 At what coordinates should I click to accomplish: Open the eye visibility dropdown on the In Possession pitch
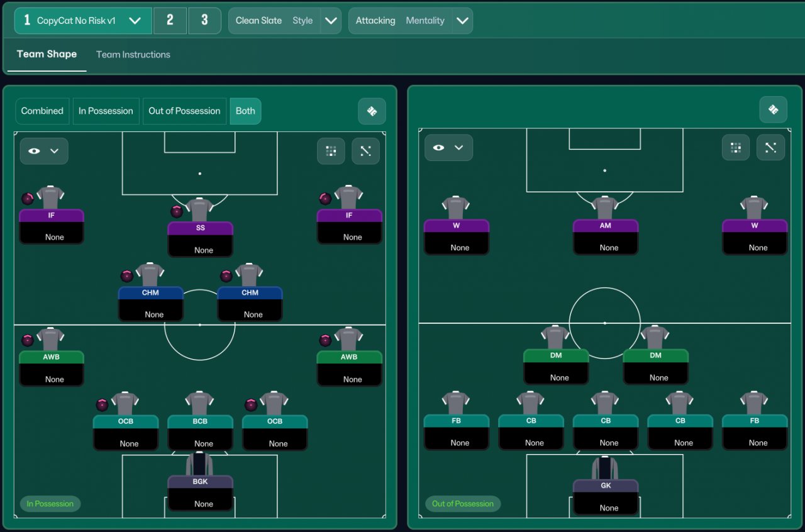click(x=44, y=151)
